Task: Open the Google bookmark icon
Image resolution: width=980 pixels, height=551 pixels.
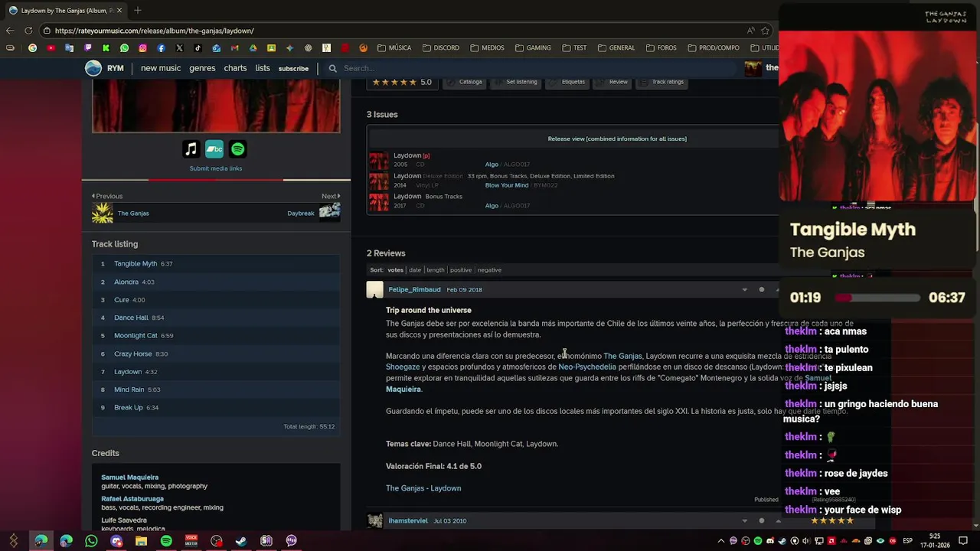Action: pos(32,47)
